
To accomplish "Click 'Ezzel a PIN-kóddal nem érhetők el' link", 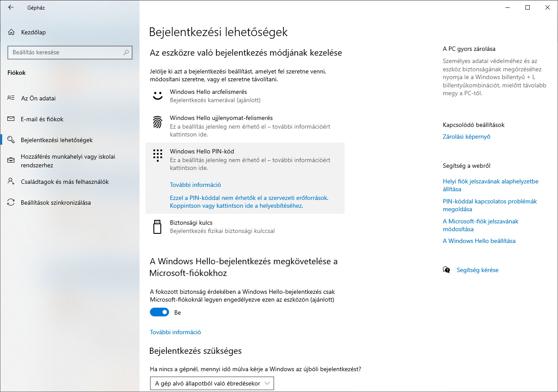I will point(249,202).
